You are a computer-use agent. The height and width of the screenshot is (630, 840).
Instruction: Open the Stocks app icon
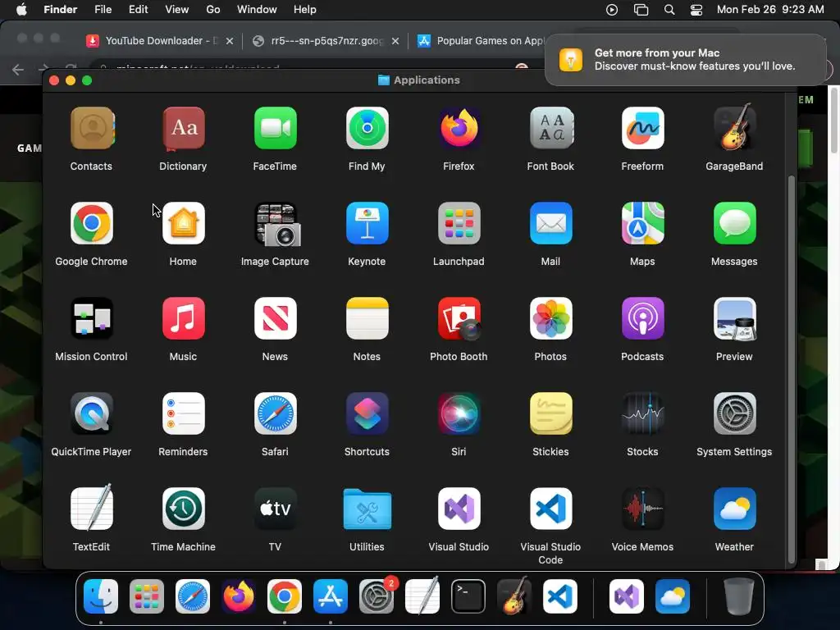point(642,413)
